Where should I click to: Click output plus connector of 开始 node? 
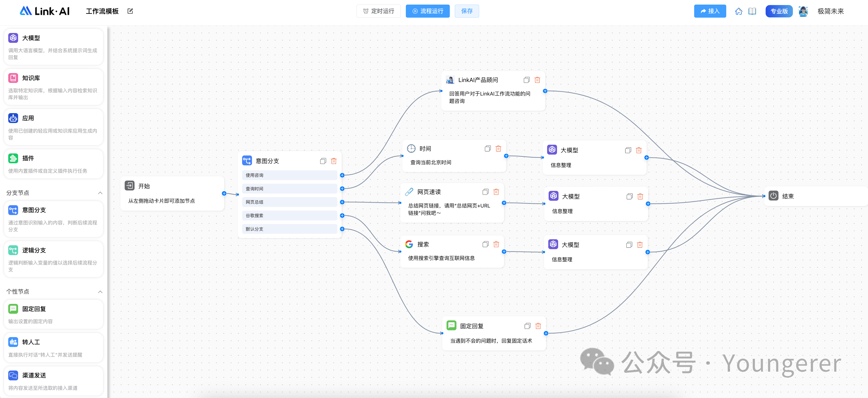coord(224,194)
